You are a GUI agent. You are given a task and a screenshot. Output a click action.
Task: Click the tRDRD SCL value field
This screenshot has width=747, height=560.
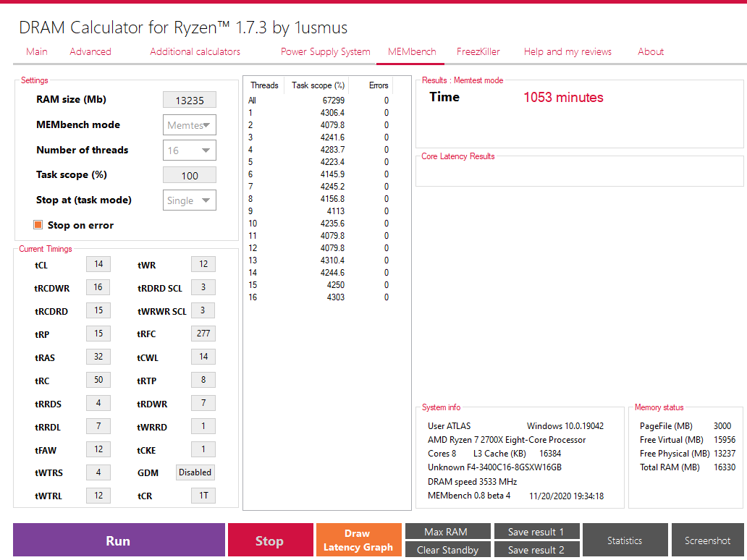click(x=203, y=287)
